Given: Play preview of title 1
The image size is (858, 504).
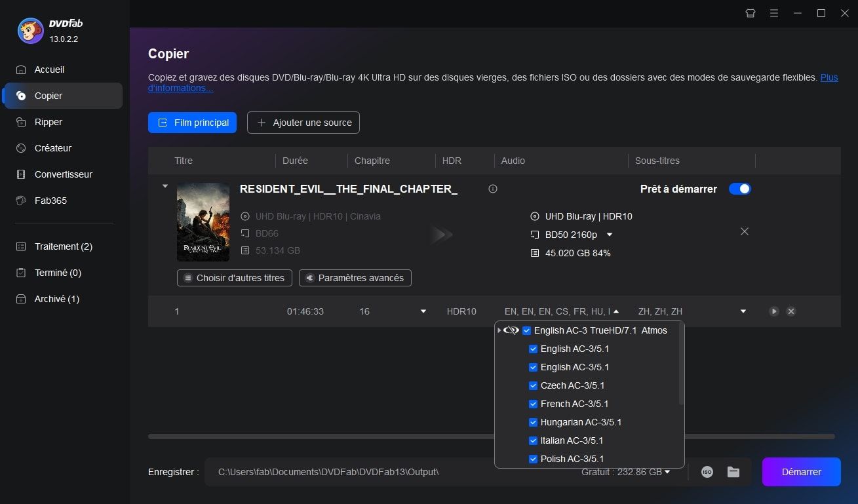Looking at the screenshot, I should tap(774, 311).
